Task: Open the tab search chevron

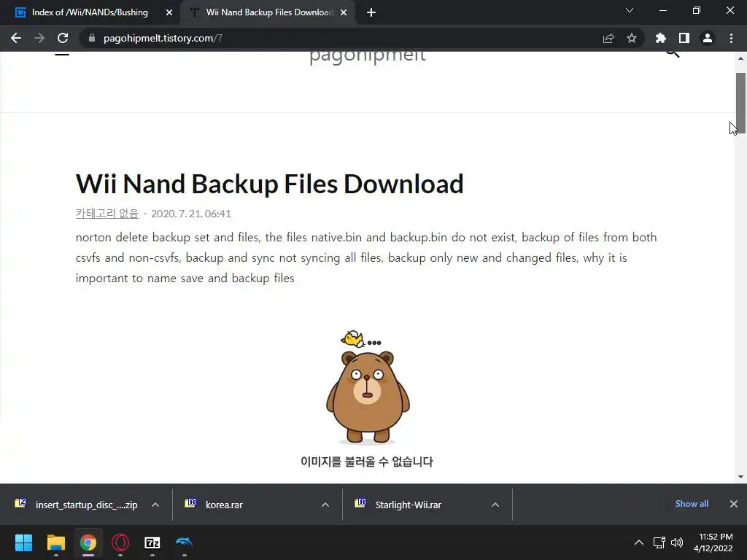Action: click(x=630, y=10)
